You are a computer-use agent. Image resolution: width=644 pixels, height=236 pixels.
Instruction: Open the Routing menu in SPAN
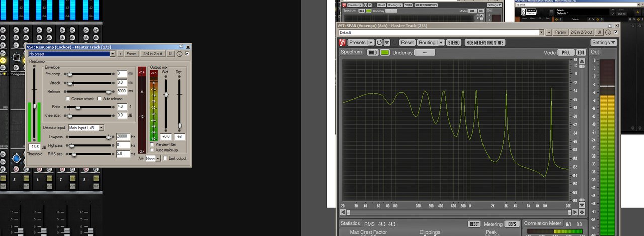coord(430,43)
